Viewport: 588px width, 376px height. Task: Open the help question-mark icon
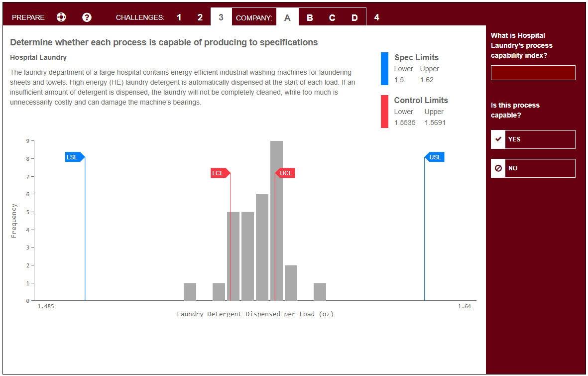pos(87,17)
